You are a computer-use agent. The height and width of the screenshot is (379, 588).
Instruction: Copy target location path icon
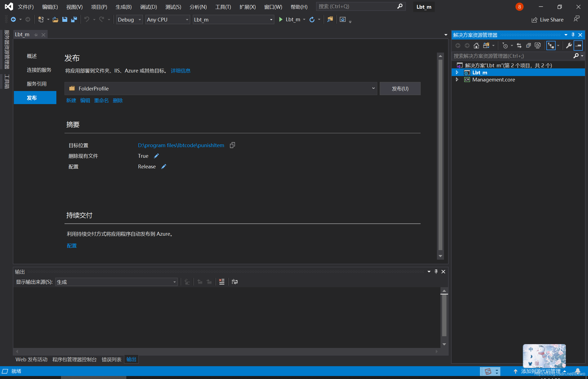[232, 145]
